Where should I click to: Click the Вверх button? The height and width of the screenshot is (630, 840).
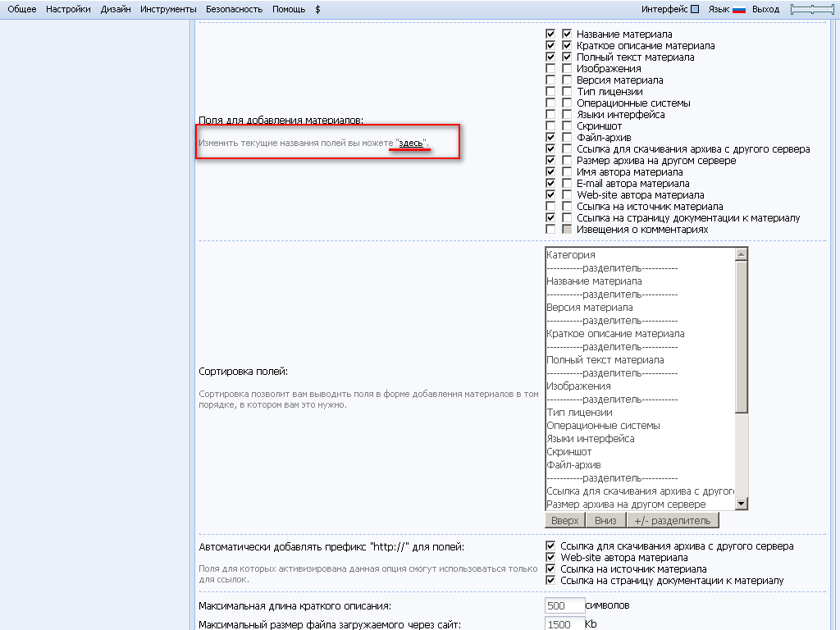tap(564, 520)
